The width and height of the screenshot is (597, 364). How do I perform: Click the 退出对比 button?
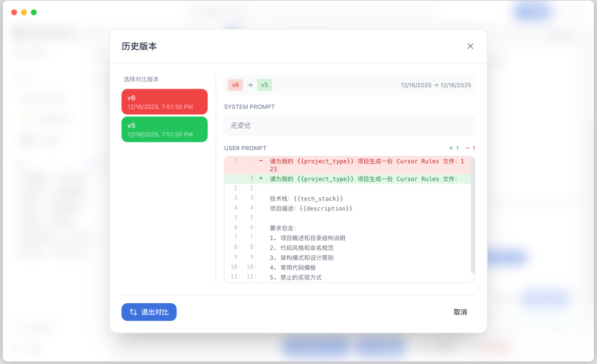(149, 312)
